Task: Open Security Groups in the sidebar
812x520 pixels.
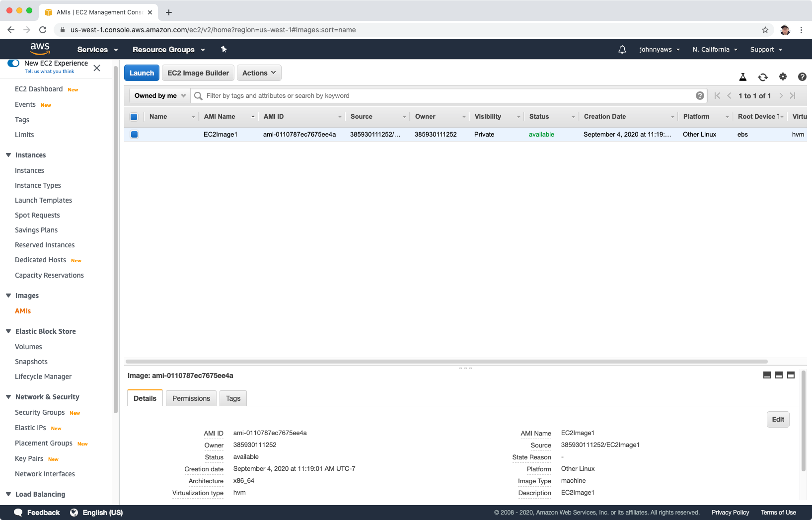Action: [x=40, y=412]
